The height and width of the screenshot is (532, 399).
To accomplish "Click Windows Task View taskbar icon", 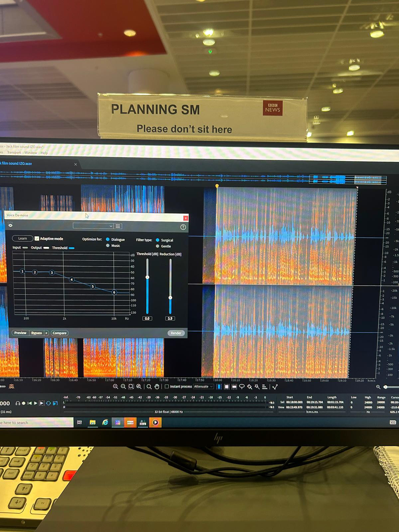I will [79, 422].
